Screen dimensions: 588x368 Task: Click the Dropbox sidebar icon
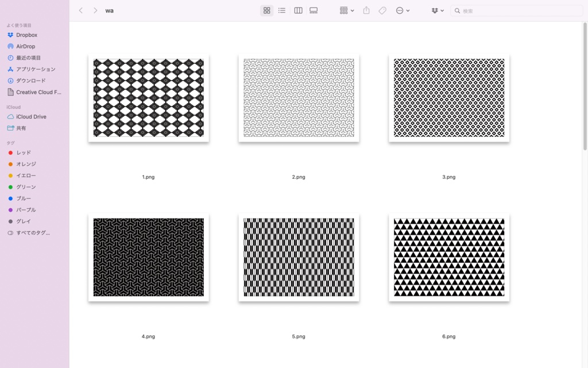point(10,35)
